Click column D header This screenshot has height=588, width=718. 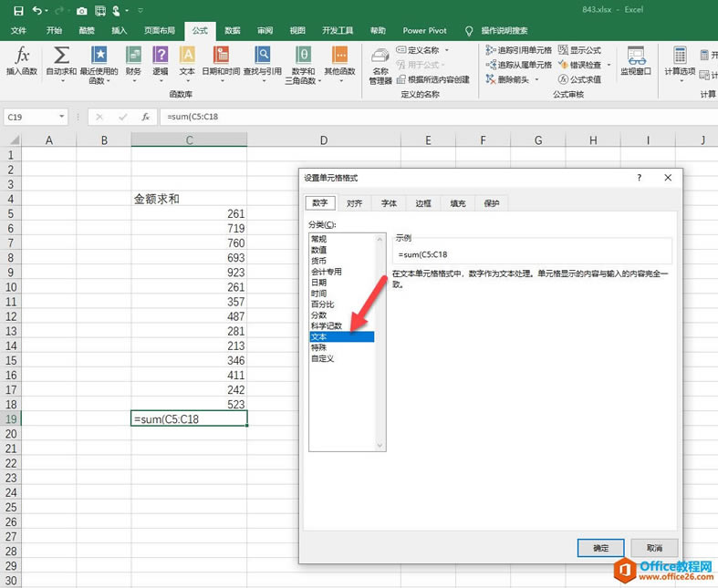point(324,140)
